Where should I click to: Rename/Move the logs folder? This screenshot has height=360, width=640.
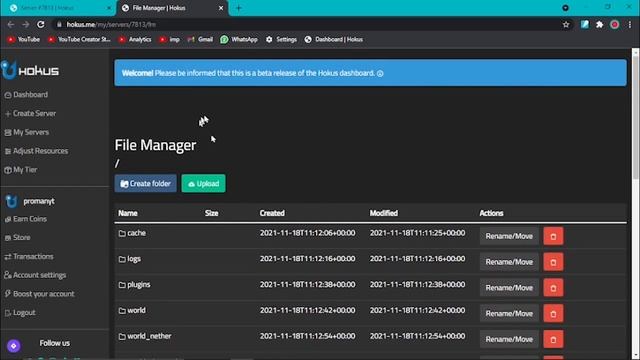pos(509,262)
